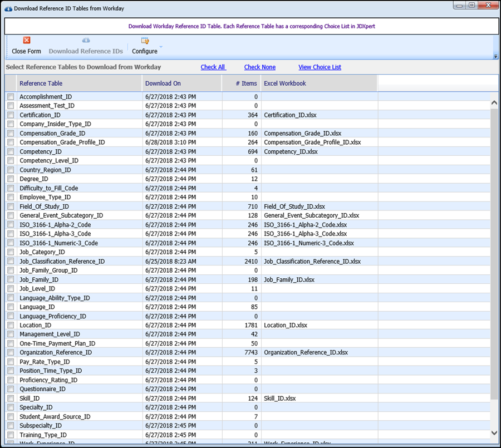Select Student_Award_Source_ID row name
The height and width of the screenshot is (448, 501).
tap(55, 416)
